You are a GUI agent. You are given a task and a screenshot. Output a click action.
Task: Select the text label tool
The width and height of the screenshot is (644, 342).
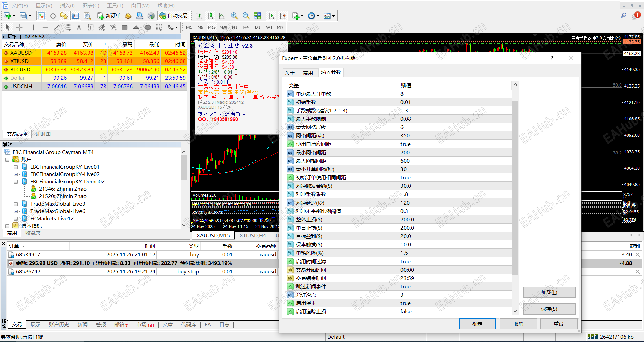90,27
